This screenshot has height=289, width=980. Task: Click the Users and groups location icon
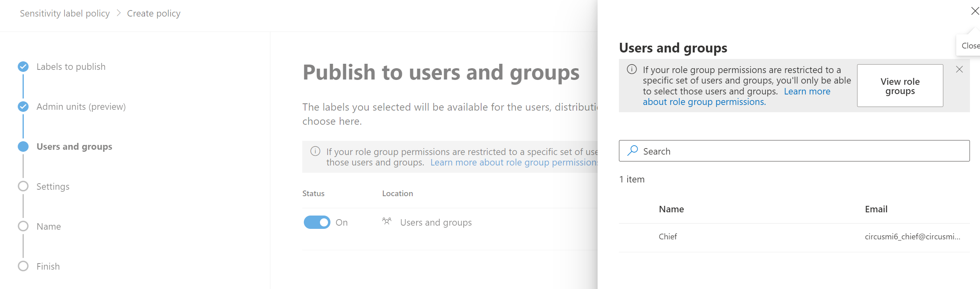386,221
